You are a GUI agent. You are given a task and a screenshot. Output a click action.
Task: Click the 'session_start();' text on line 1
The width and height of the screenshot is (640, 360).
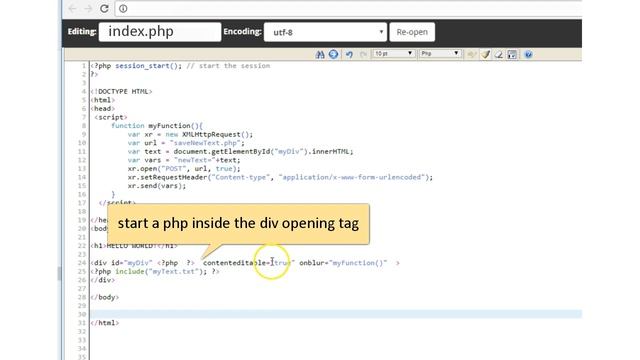(x=149, y=66)
